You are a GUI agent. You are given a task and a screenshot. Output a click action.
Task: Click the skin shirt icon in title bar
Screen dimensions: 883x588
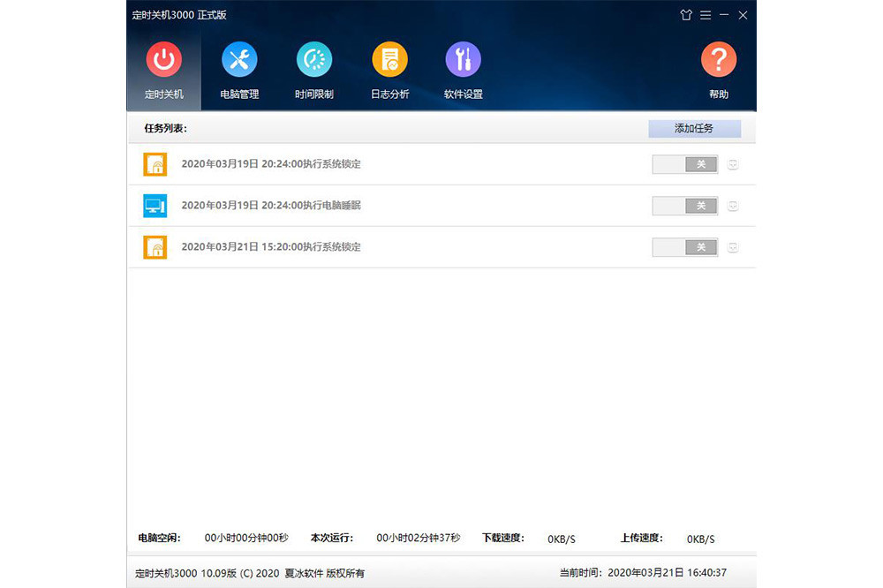(686, 15)
